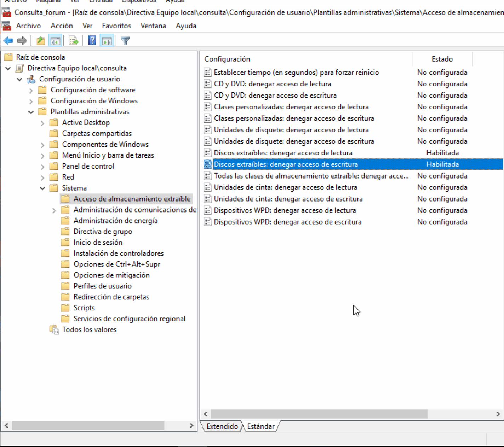Click the Configuración de usuario user icon
The width and height of the screenshot is (504, 447).
[31, 79]
